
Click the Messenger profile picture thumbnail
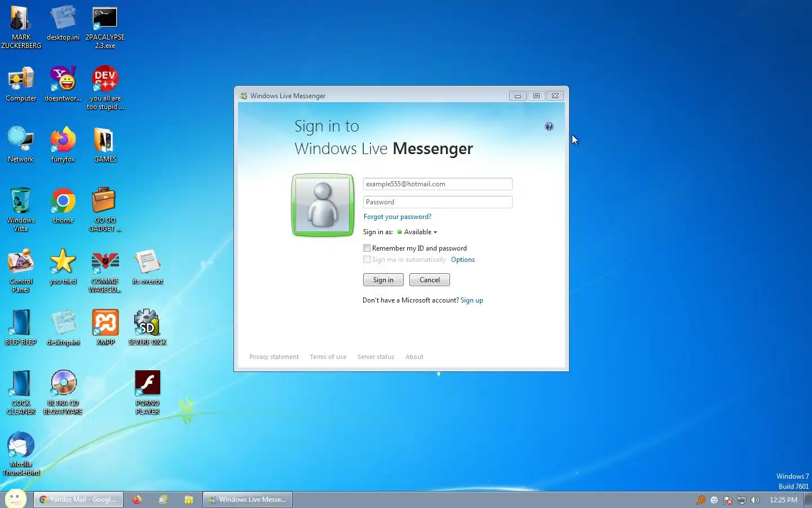point(323,205)
